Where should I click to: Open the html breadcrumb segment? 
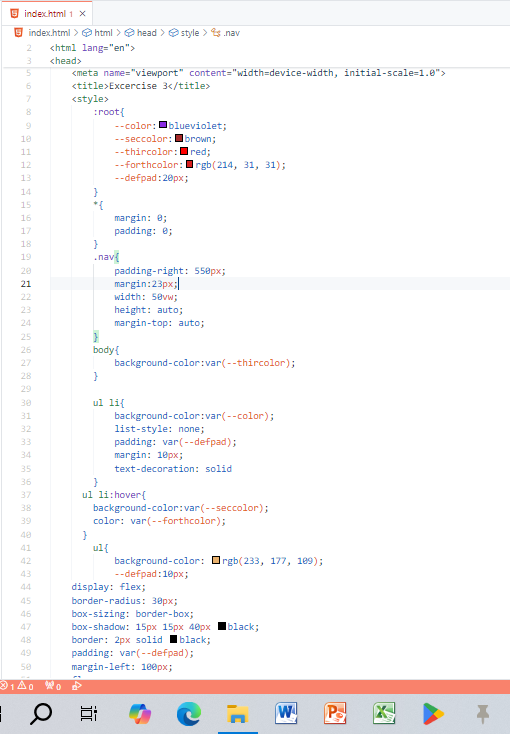point(97,33)
